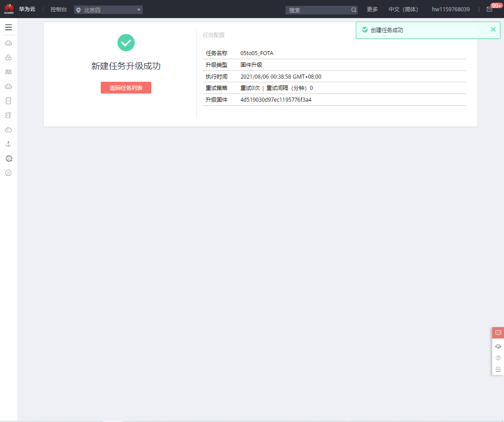The image size is (504, 422).
Task: Go to 控制台 console
Action: coord(59,9)
